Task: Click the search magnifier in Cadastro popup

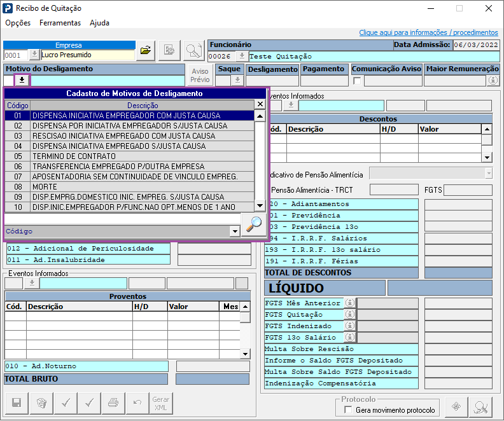Action: 254,224
